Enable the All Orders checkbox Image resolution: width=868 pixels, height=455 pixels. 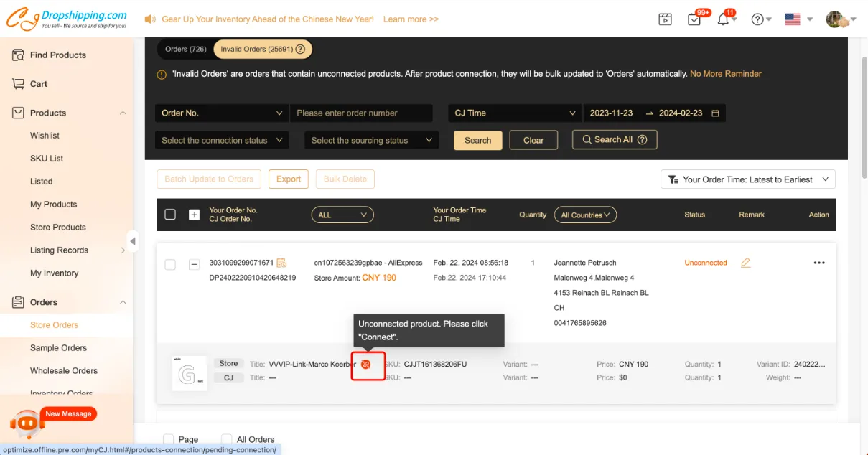click(227, 439)
